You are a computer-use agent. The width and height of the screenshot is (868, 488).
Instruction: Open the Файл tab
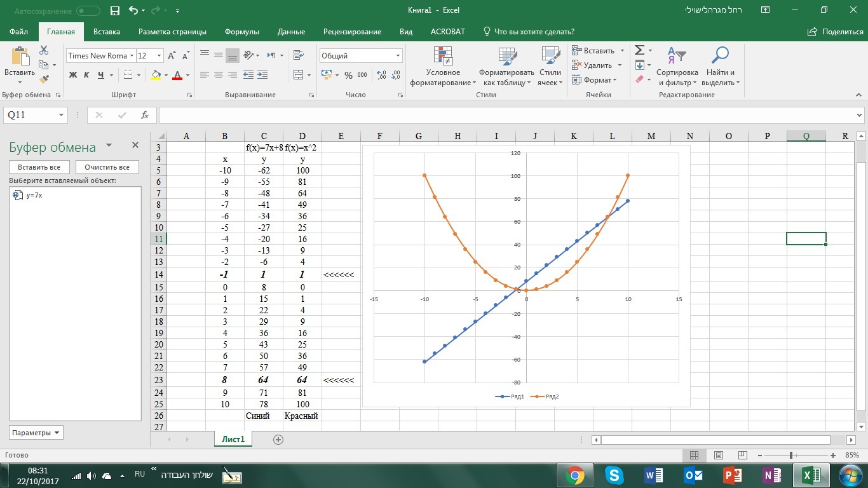(x=19, y=32)
